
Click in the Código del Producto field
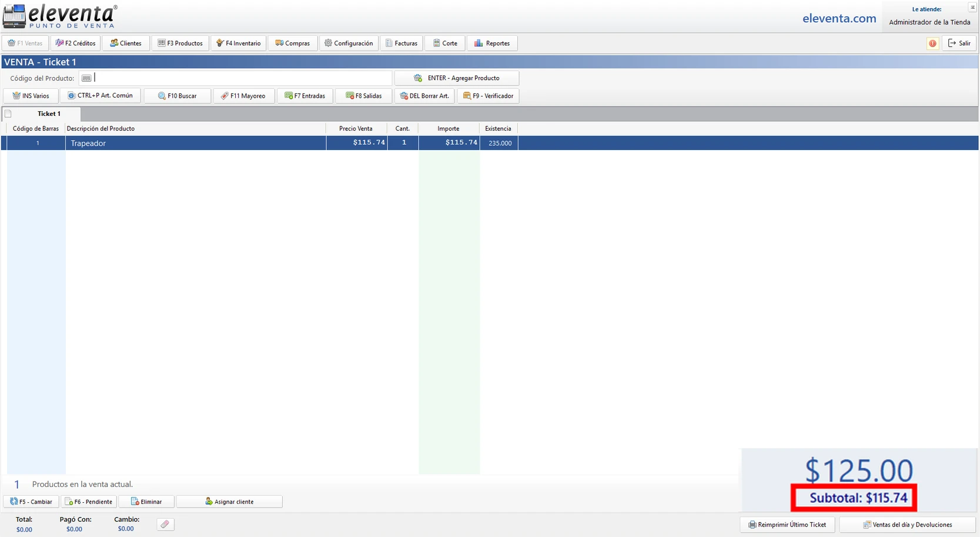tap(241, 78)
